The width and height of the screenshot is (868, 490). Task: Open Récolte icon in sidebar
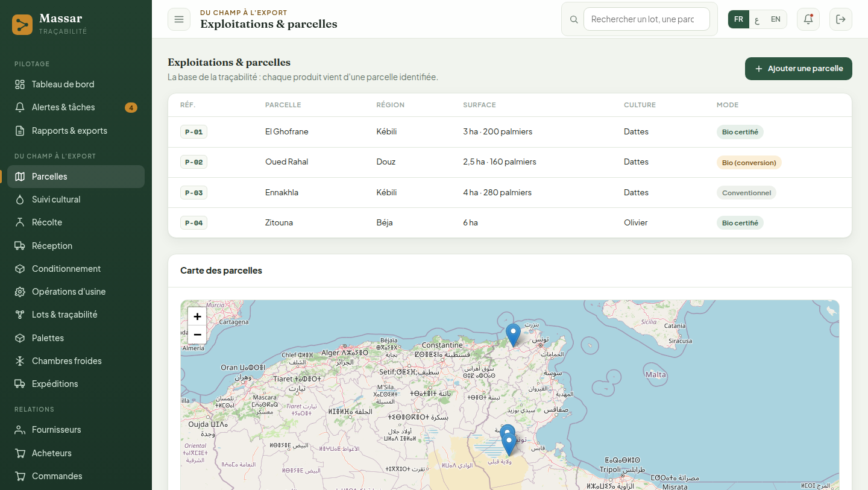[x=20, y=222]
